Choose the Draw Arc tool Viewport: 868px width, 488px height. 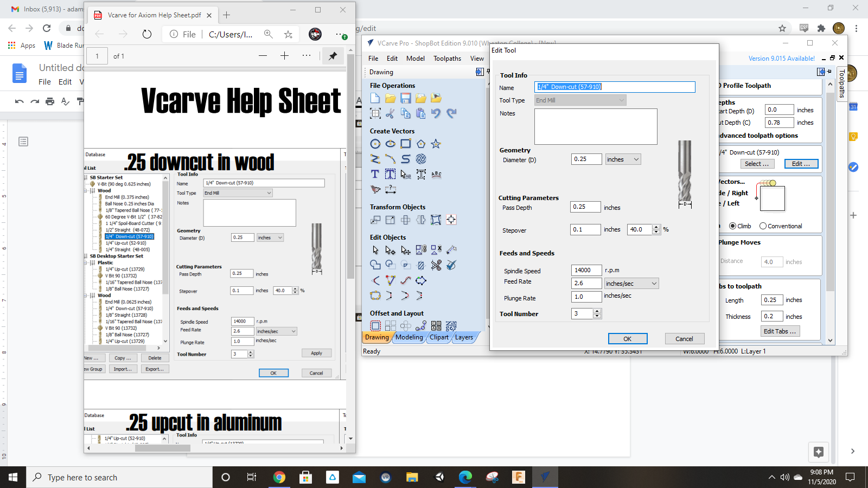tap(390, 159)
